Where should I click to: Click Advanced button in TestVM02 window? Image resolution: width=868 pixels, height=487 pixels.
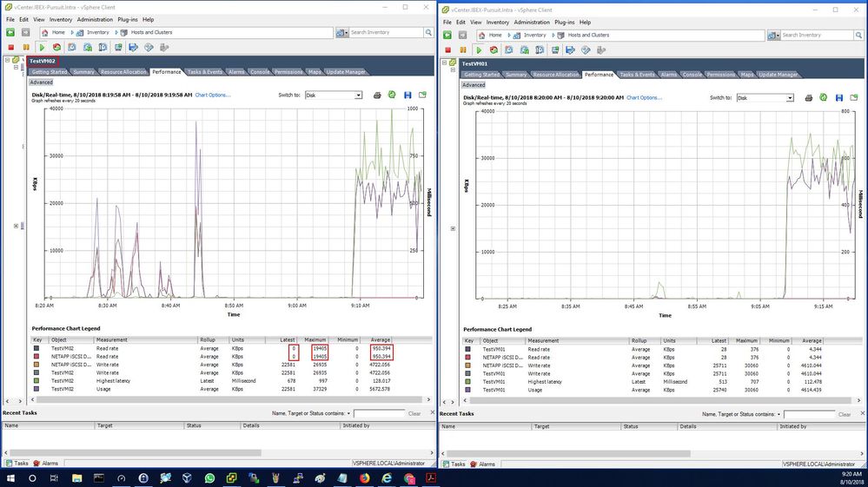(x=41, y=82)
